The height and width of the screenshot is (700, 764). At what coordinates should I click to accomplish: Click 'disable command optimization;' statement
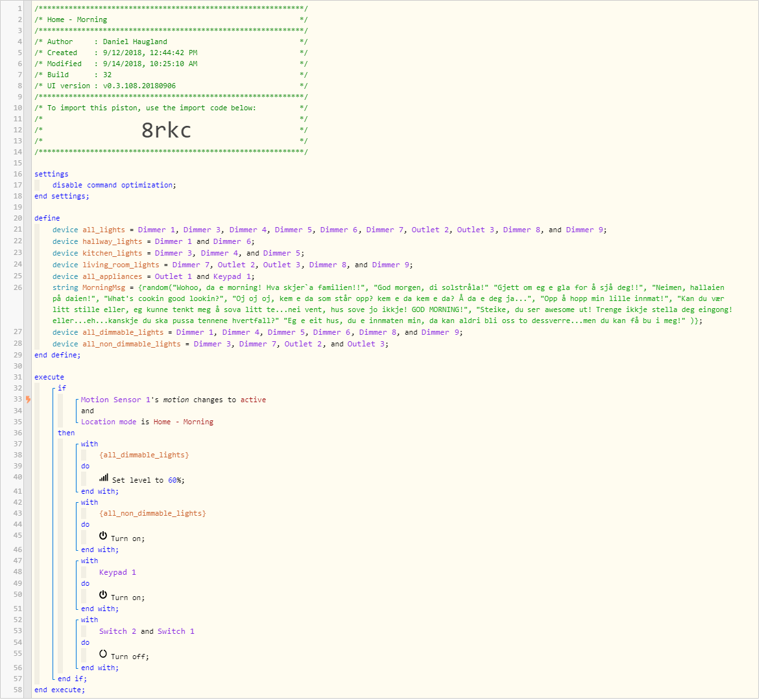pos(115,186)
